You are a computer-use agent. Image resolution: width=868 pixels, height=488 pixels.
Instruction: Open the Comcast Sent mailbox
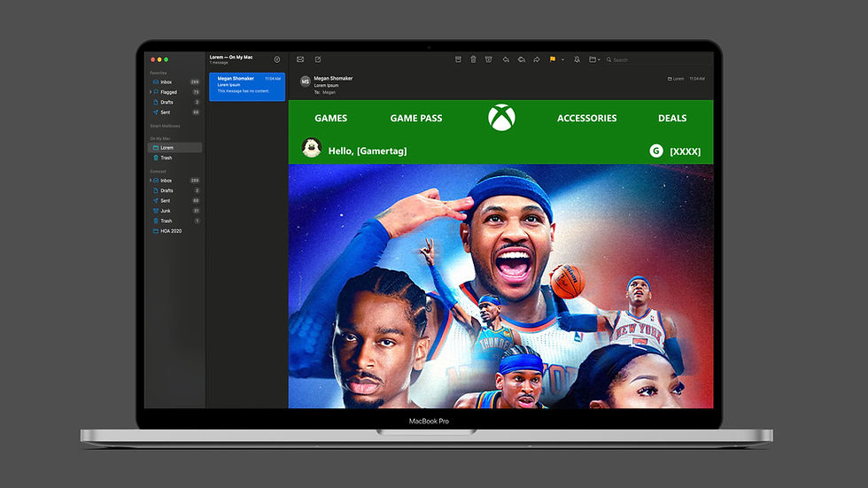tap(175, 201)
